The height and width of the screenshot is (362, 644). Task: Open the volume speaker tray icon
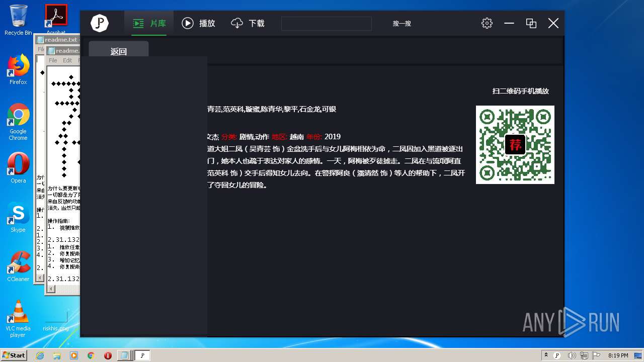point(572,355)
